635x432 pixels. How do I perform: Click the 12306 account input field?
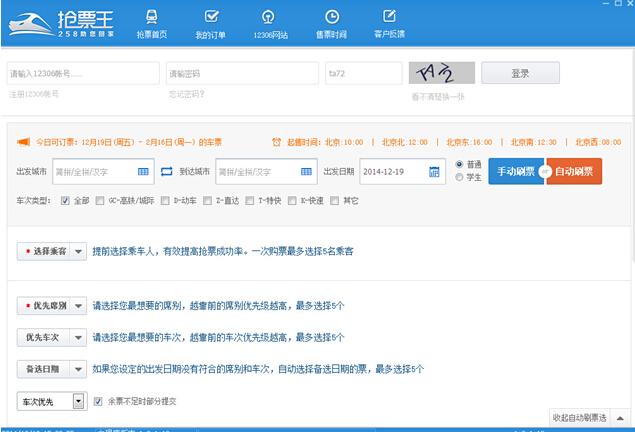(82, 74)
